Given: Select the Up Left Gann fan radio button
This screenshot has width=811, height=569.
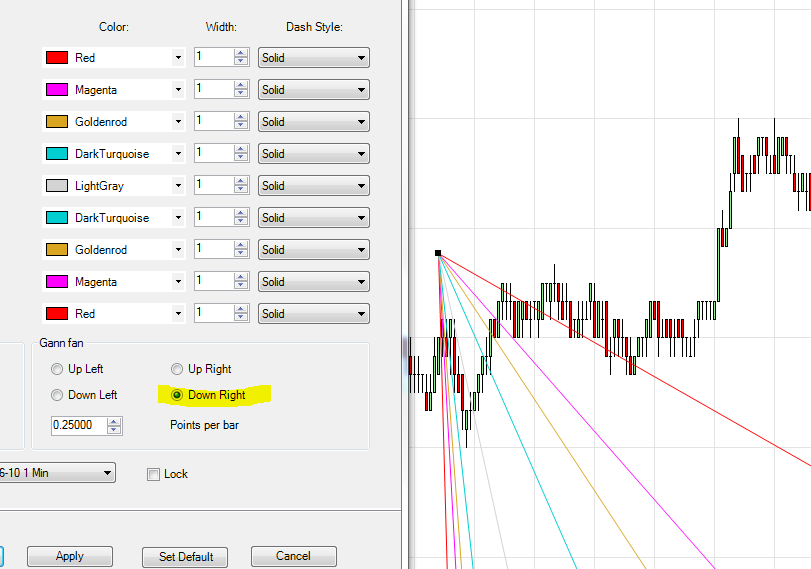Looking at the screenshot, I should pos(57,369).
